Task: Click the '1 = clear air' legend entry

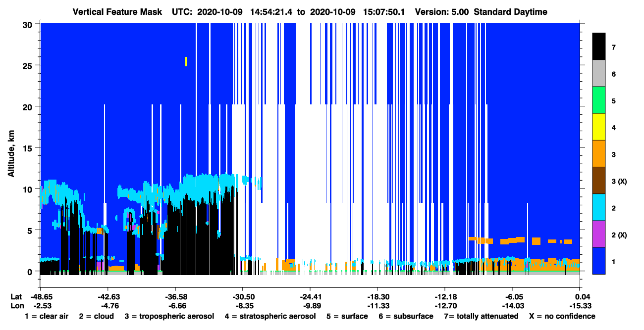Action: 46,316
